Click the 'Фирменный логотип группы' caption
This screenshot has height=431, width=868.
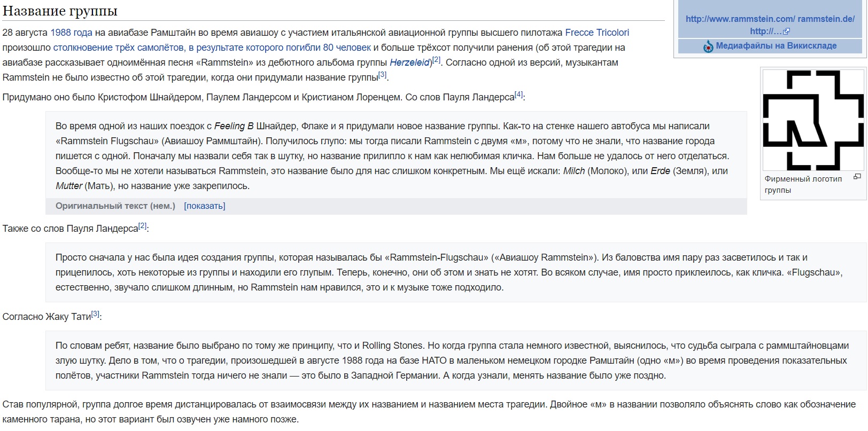(803, 184)
